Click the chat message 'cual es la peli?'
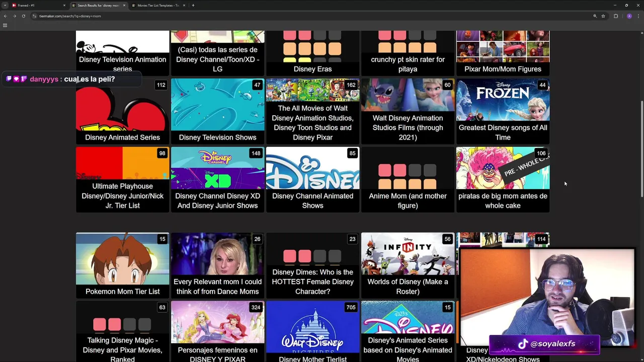 (x=90, y=79)
